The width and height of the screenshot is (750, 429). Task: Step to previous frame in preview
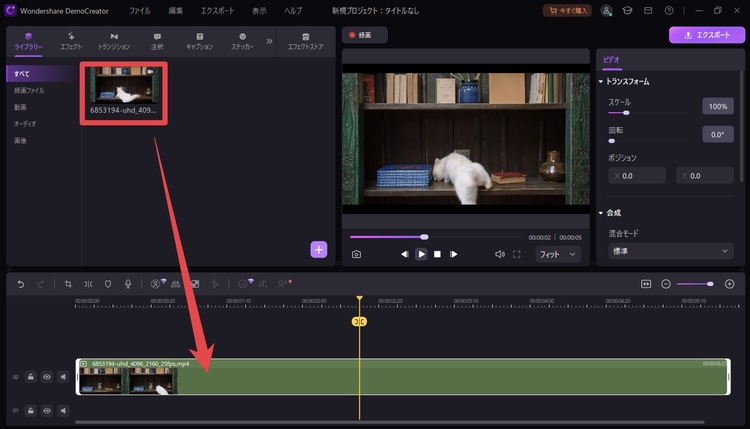click(405, 254)
